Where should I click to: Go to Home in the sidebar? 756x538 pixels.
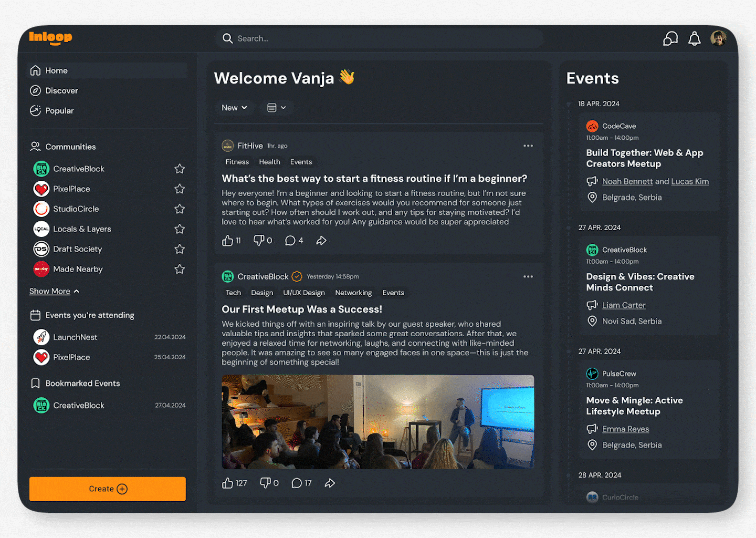(107, 70)
